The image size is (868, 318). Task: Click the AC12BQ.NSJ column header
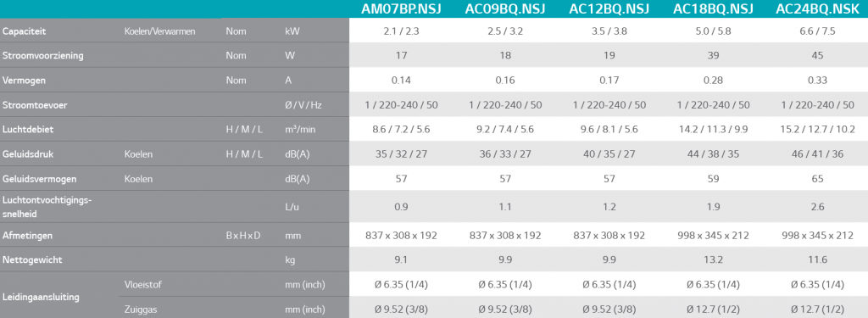pos(609,8)
